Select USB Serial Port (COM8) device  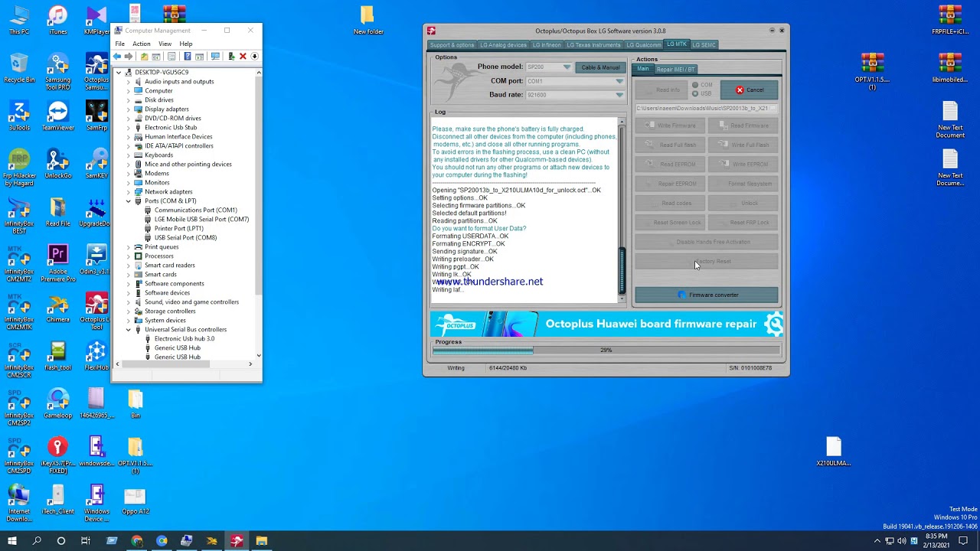tap(185, 238)
